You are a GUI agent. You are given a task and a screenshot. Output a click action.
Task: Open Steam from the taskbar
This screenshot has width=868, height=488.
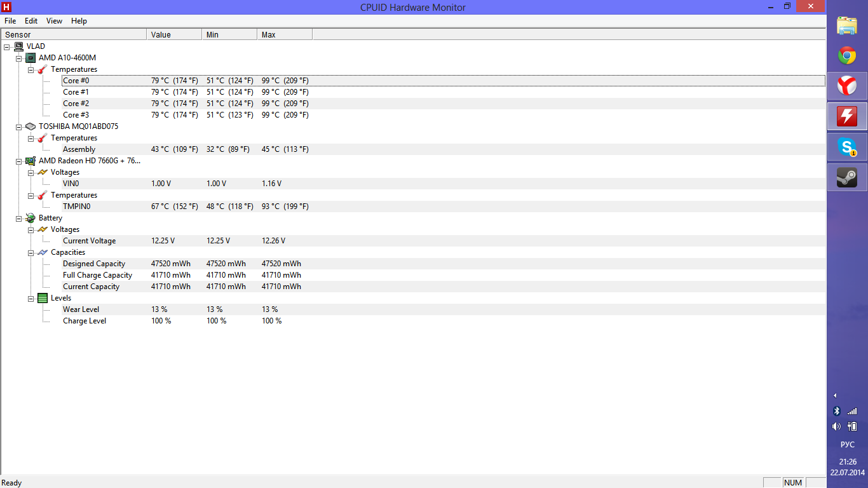(847, 177)
